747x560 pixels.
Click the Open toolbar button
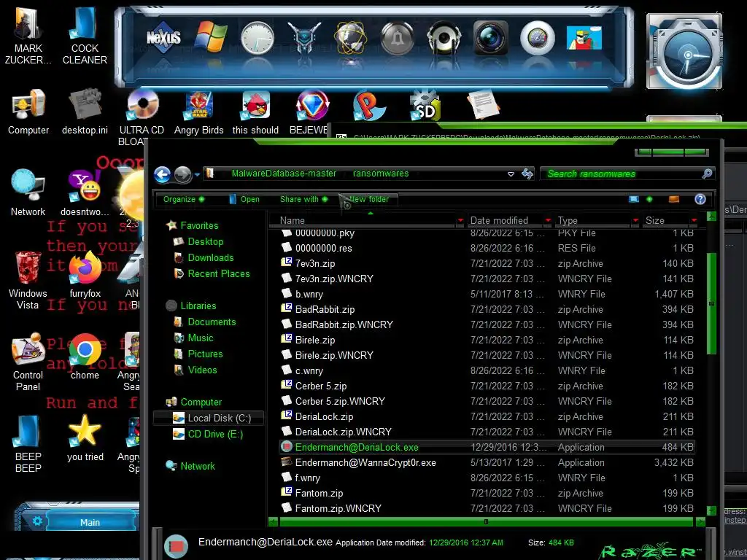coord(244,199)
